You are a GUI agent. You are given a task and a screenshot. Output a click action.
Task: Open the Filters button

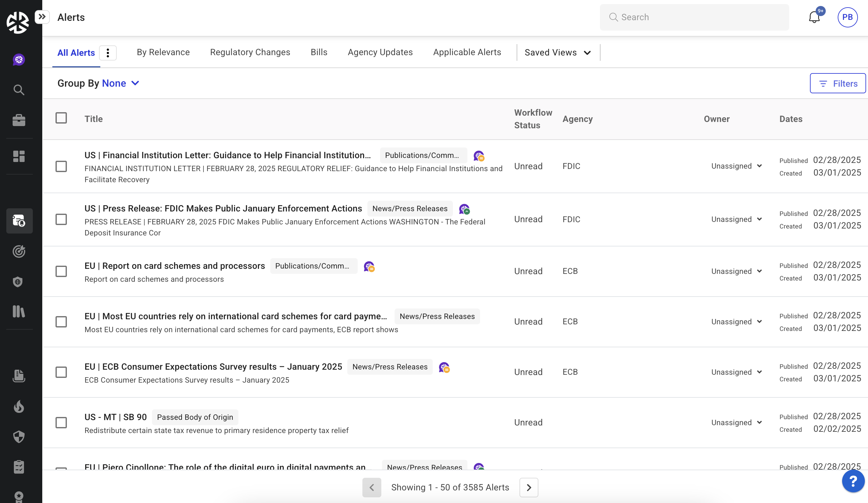(x=837, y=83)
